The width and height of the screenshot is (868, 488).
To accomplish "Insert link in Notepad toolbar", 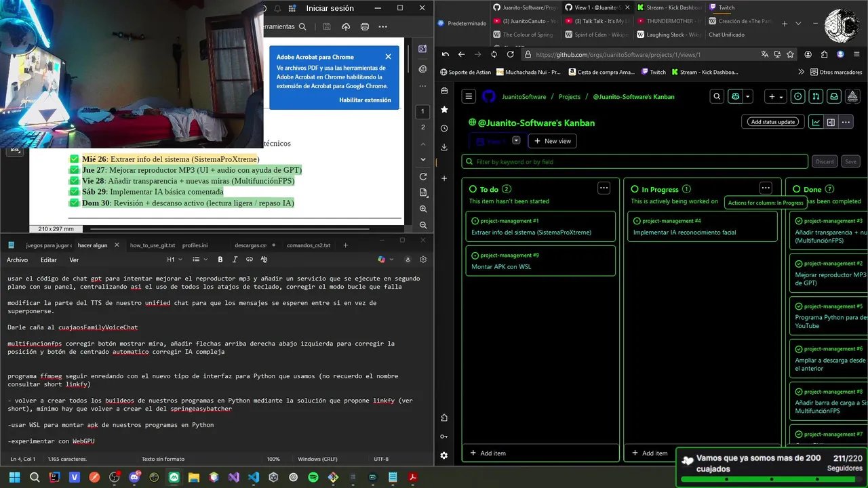I will coord(250,260).
